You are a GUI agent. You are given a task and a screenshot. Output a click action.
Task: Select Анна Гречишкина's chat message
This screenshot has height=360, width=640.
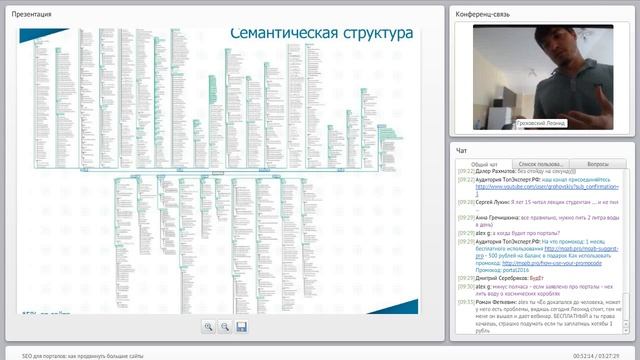point(539,221)
